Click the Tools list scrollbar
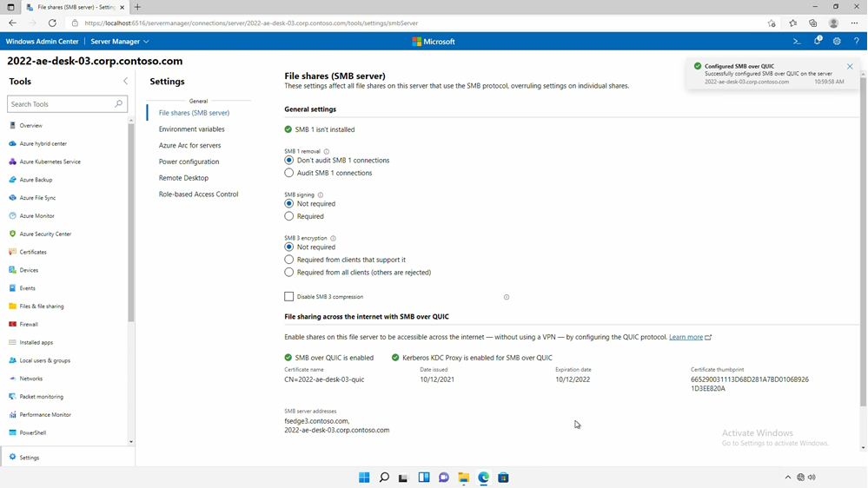The image size is (868, 488). (x=131, y=221)
